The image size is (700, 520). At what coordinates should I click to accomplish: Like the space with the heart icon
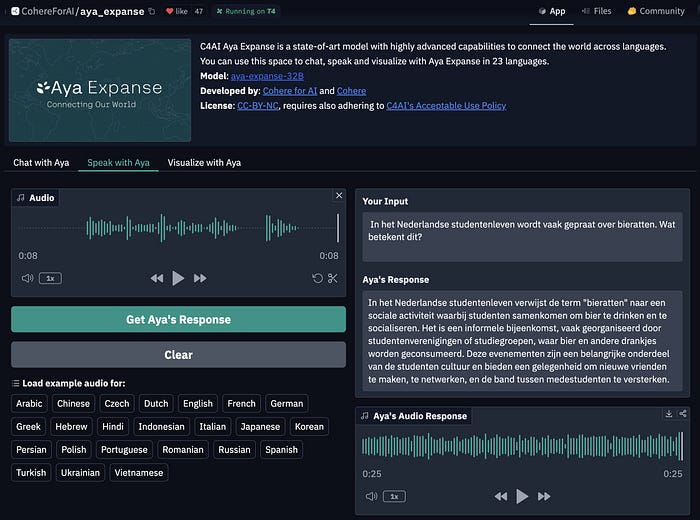point(176,11)
